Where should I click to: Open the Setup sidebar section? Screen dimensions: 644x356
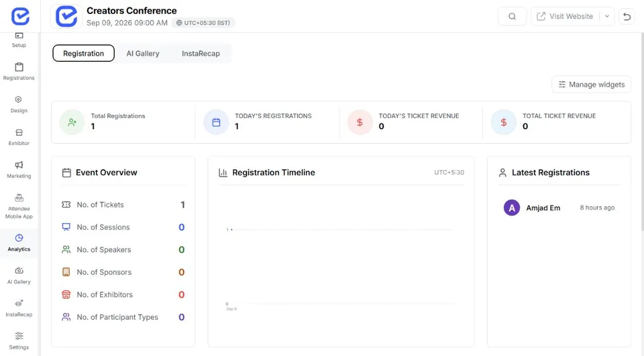tap(19, 40)
